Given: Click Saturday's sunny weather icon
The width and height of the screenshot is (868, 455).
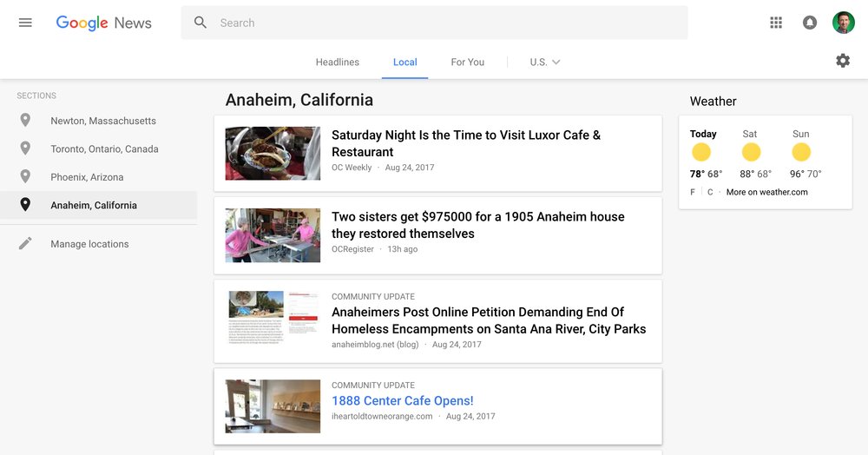Looking at the screenshot, I should tap(751, 152).
